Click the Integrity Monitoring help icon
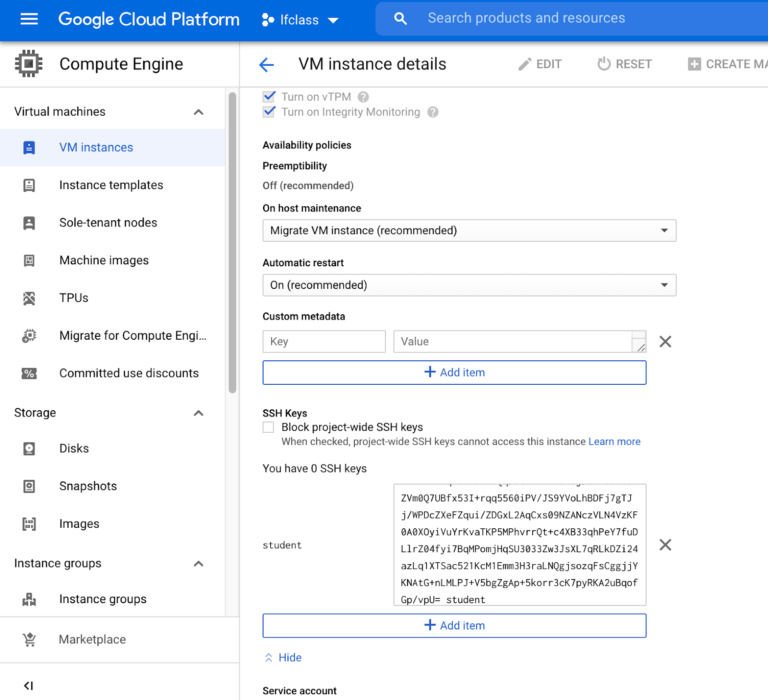Viewport: 768px width, 700px height. pyautogui.click(x=433, y=112)
